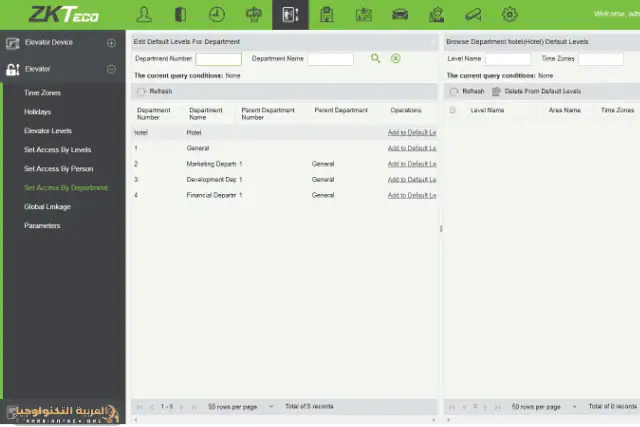Image resolution: width=640 pixels, height=427 pixels.
Task: Toggle select-all checkbox in levels table
Action: [x=452, y=110]
